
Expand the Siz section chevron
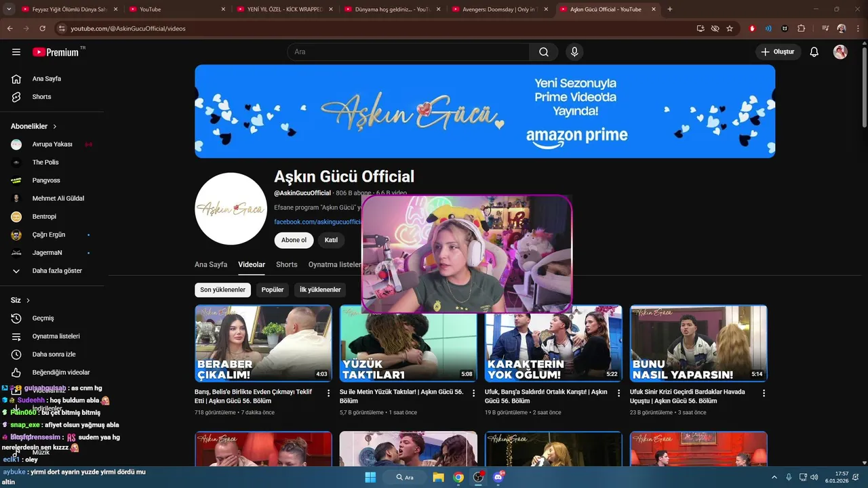coord(28,300)
